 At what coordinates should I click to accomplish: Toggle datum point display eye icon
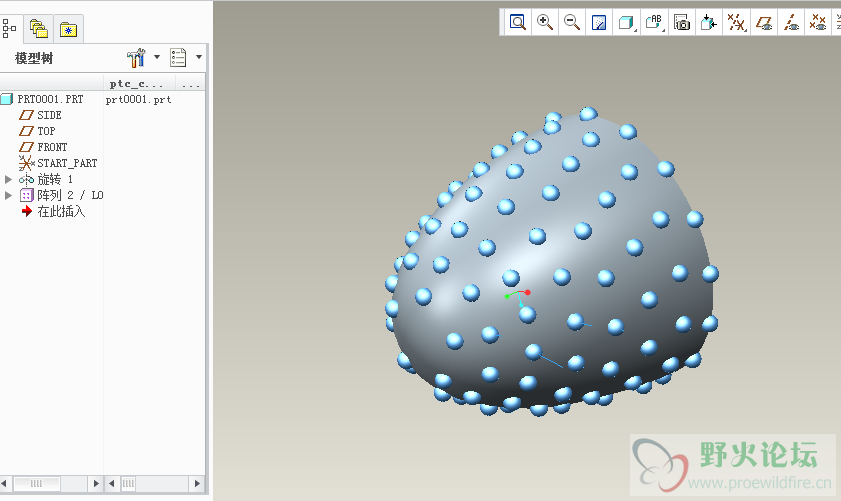coord(818,22)
